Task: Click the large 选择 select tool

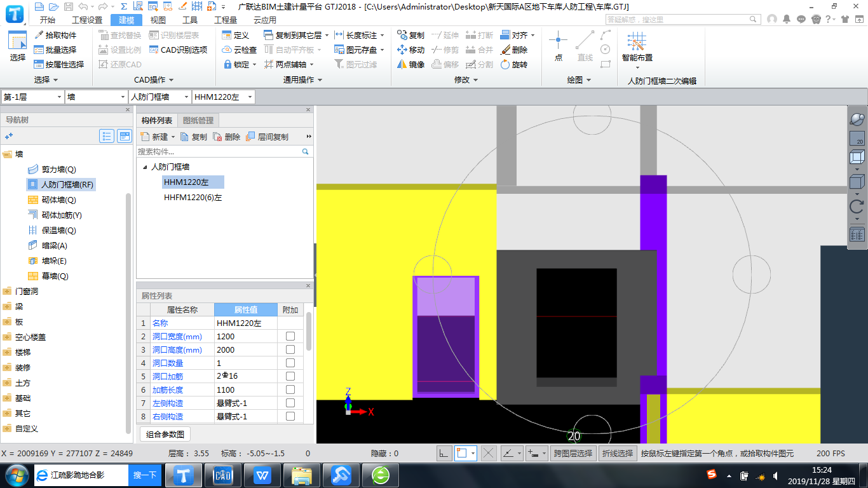Action: [x=18, y=47]
